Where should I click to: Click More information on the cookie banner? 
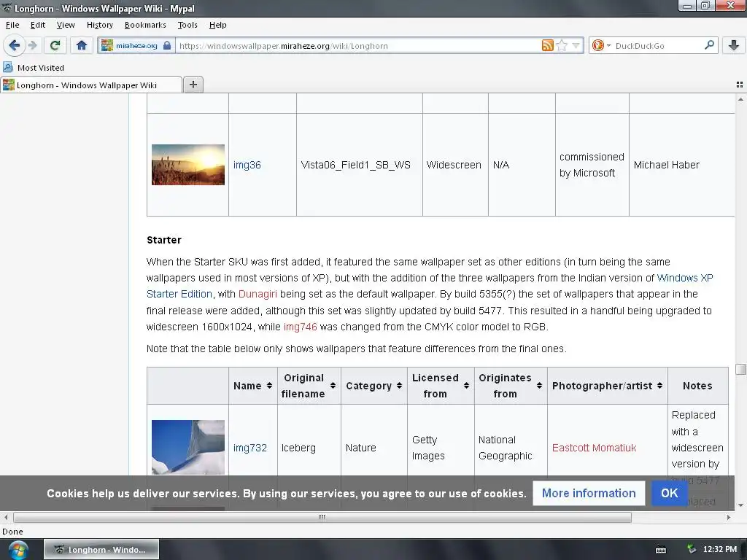pos(589,493)
